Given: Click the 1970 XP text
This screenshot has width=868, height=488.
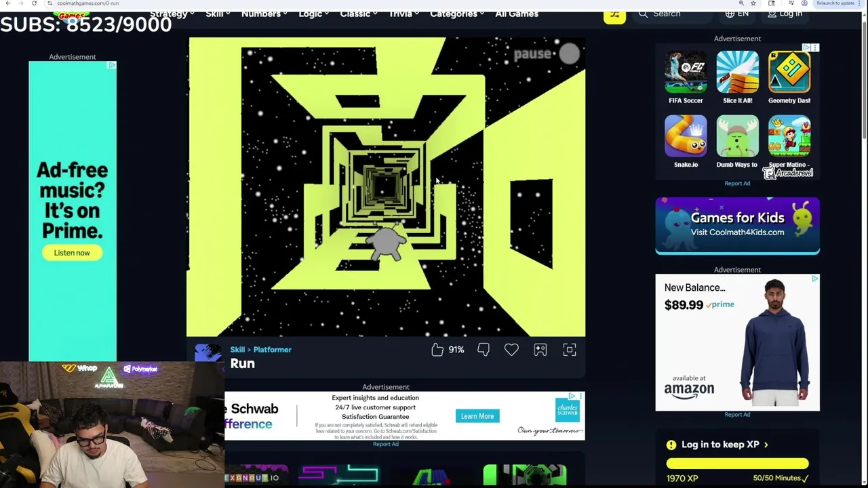Looking at the screenshot, I should pos(682,479).
